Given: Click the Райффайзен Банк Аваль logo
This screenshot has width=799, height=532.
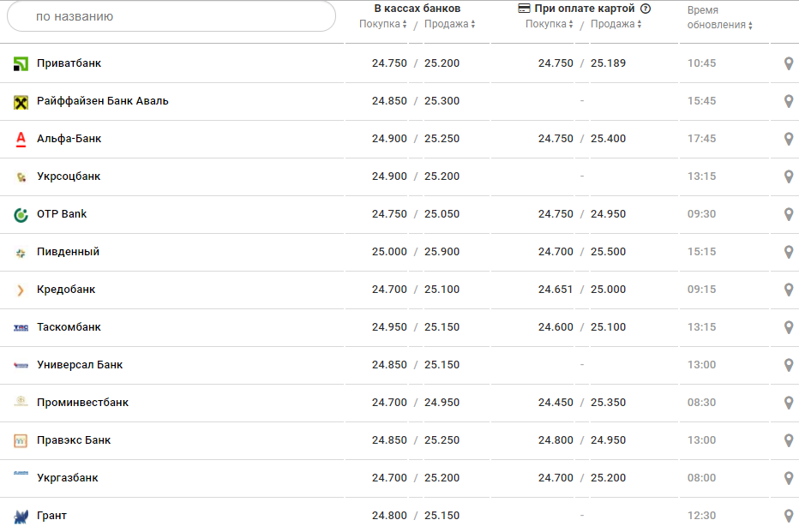Looking at the screenshot, I should click(21, 102).
